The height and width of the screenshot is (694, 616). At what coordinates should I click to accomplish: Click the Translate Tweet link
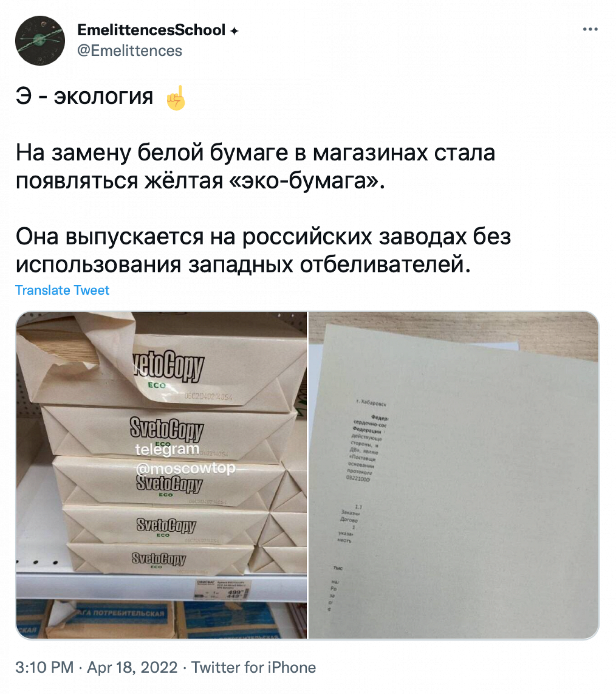pyautogui.click(x=62, y=290)
